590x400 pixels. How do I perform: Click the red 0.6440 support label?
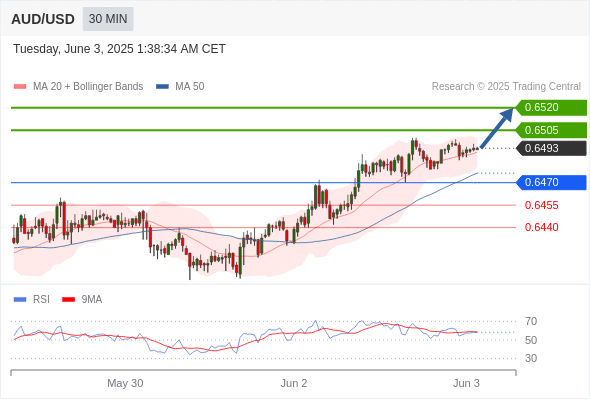[x=541, y=227]
